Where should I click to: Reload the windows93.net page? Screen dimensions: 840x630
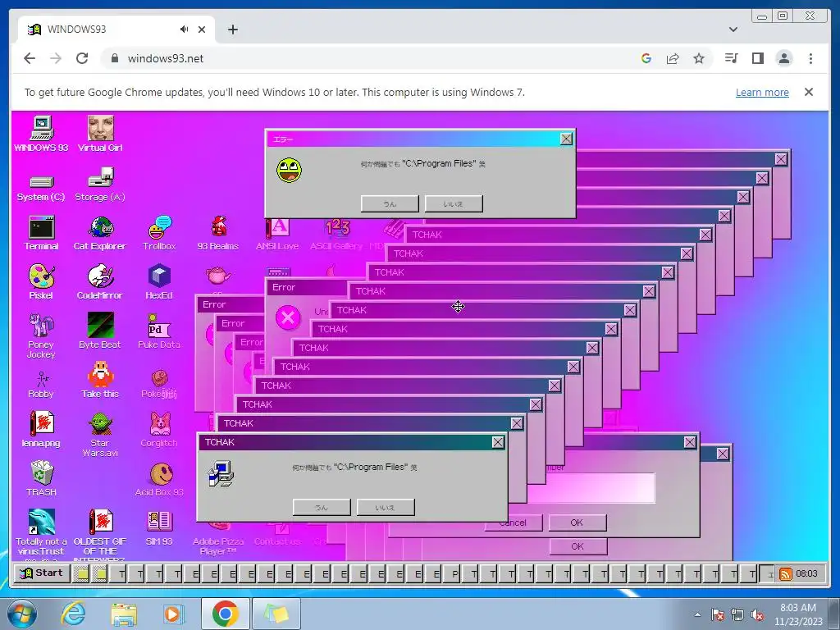point(82,58)
